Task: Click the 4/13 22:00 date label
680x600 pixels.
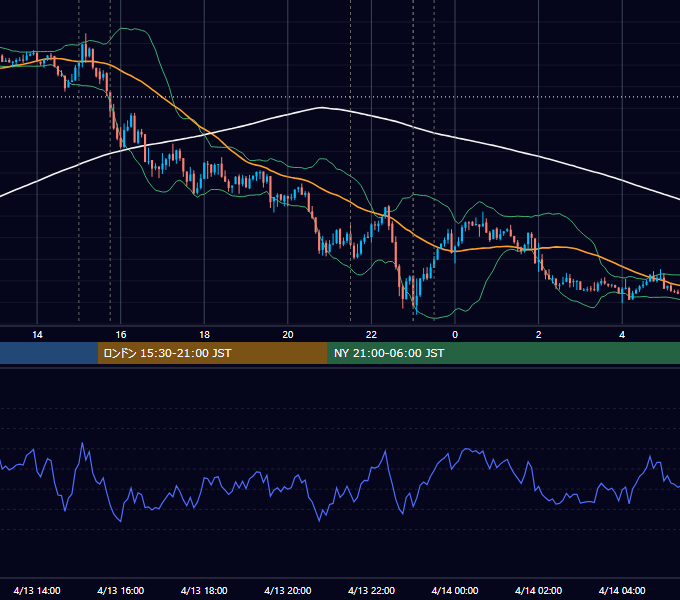Action: (371, 590)
